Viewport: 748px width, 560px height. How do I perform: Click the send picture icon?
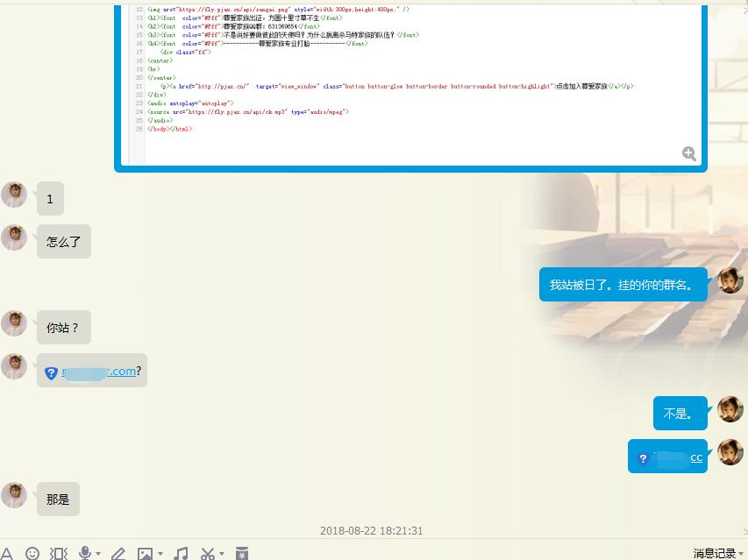coord(145,553)
